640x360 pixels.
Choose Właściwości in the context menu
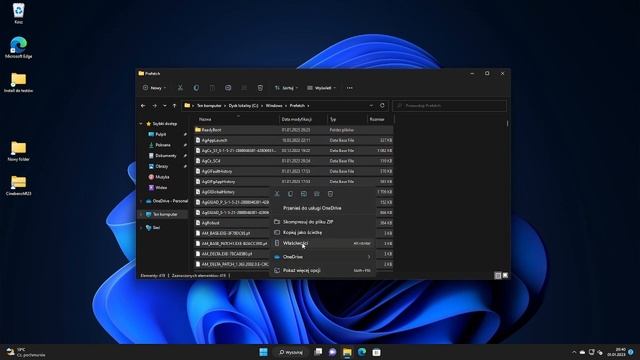pos(322,243)
